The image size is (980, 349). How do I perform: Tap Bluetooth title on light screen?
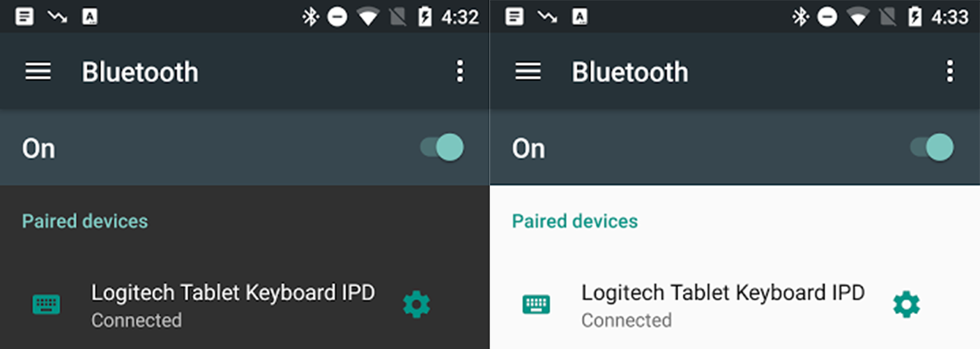tap(630, 72)
